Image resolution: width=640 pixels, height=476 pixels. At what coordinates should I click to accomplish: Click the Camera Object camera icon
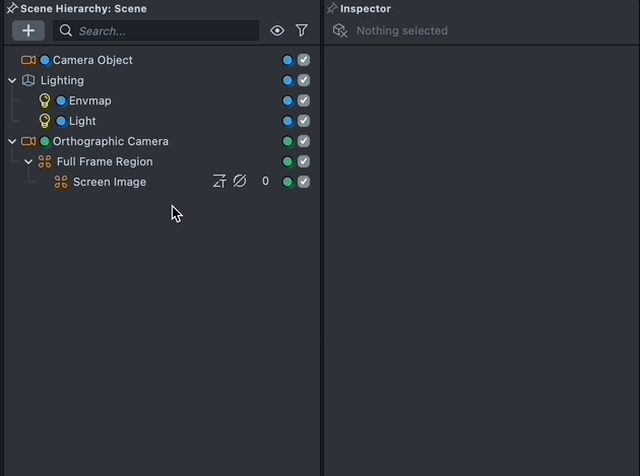pos(28,60)
